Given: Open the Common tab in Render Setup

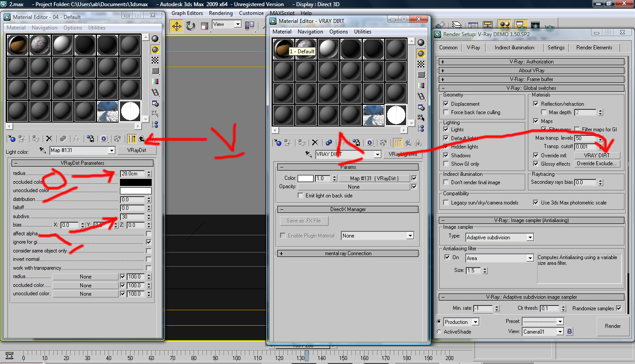Looking at the screenshot, I should 448,48.
